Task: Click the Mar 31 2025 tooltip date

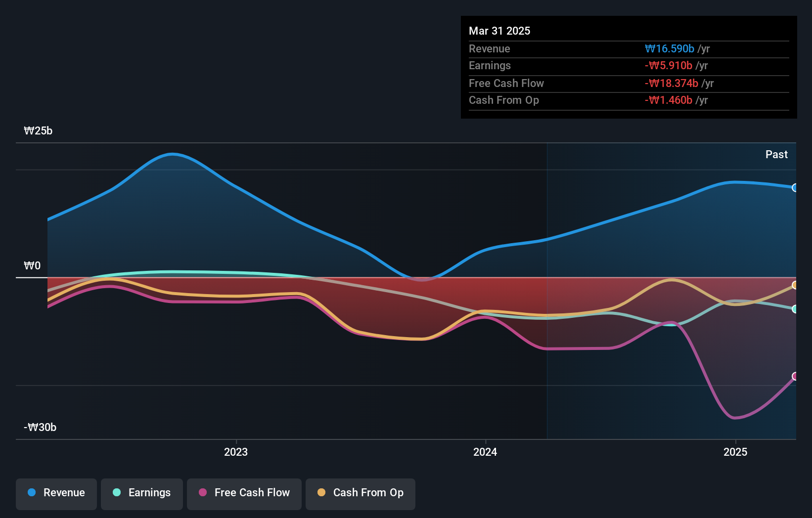Action: coord(499,31)
